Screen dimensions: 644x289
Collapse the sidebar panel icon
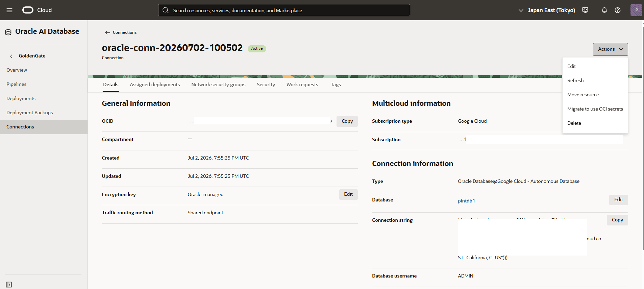tap(9, 285)
